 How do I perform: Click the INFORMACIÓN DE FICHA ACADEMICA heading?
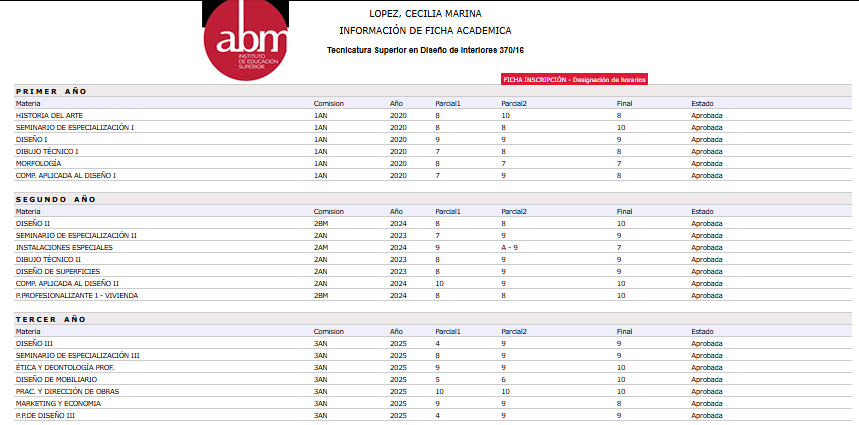tap(425, 31)
